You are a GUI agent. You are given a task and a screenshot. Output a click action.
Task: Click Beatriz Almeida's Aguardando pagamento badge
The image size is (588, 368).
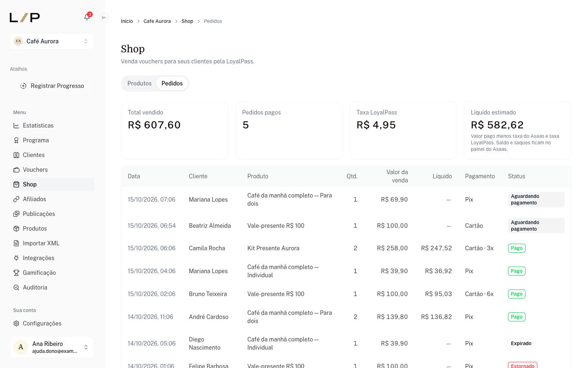[536, 226]
